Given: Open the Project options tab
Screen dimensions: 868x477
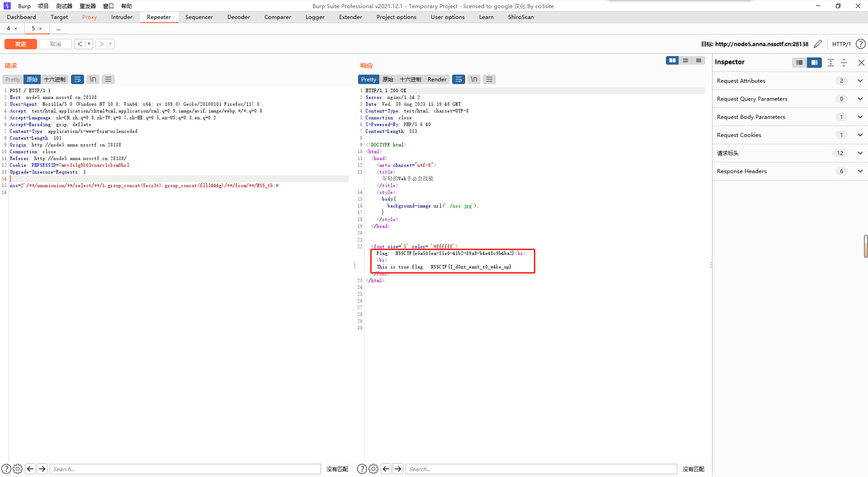Looking at the screenshot, I should 396,17.
